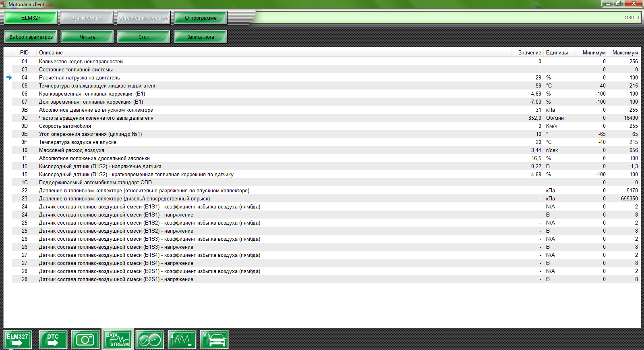Select row Кратковременная топливная коррекция (B1)
Viewport: 644px width, 350px height.
[326, 94]
